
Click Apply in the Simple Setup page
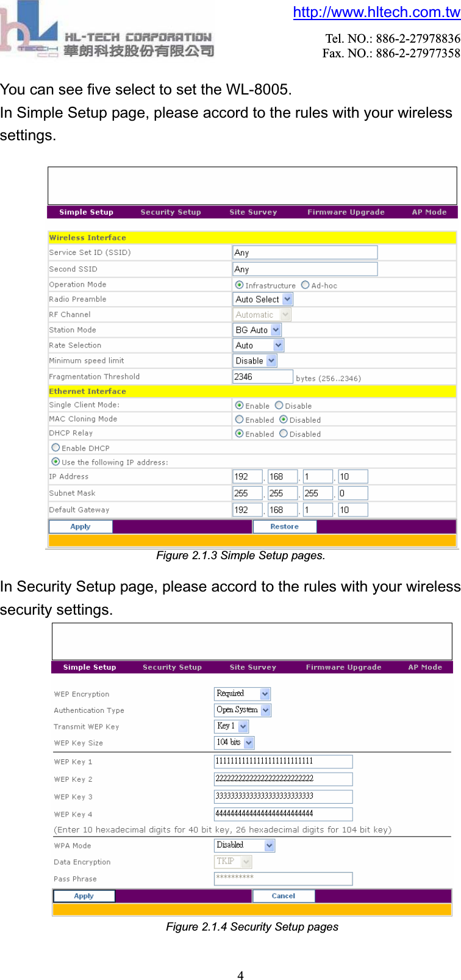point(80,526)
